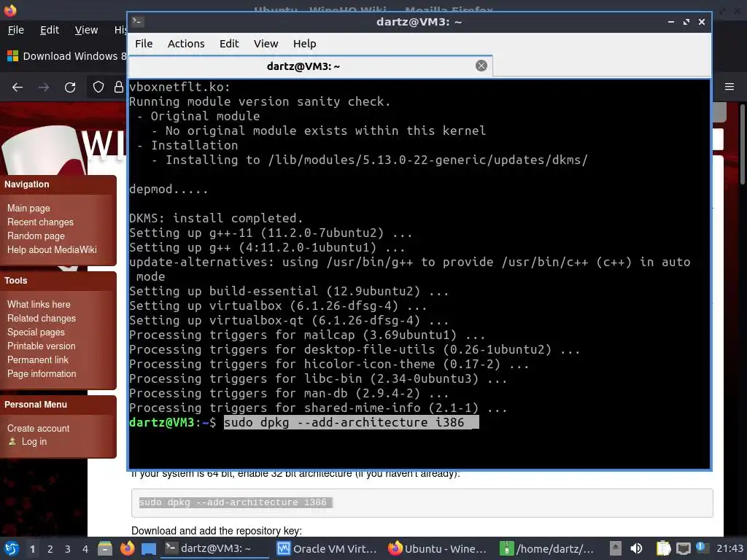Screen dimensions: 747x560
Task: Switch to virtual desktop 3
Action: 68,549
